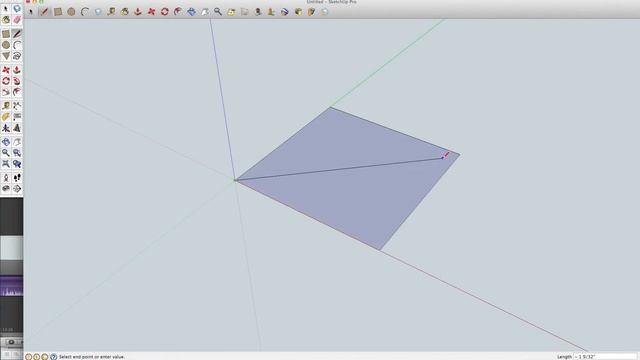Click the Pan hand in top toolbar
This screenshot has width=640, height=360.
click(x=205, y=12)
